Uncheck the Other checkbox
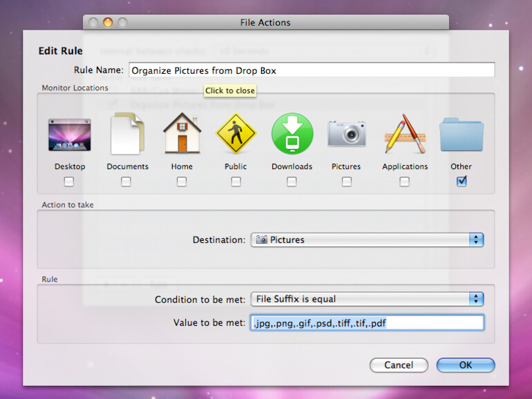The width and height of the screenshot is (532, 399). 462,182
